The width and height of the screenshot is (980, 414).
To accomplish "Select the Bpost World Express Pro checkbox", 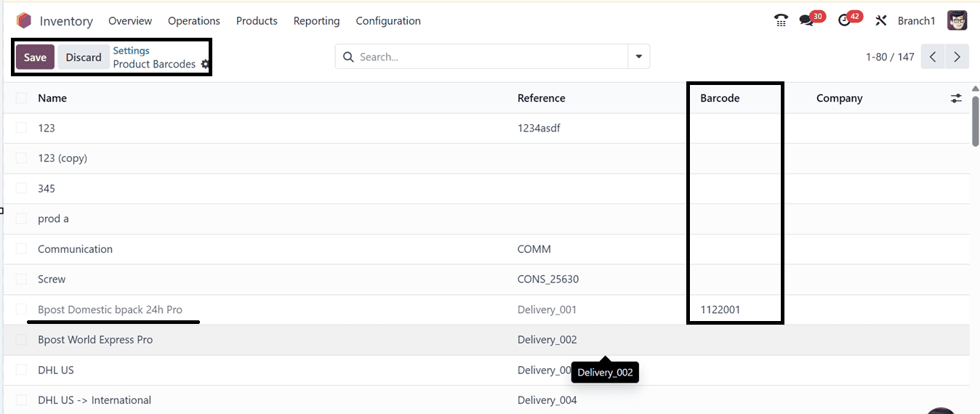I will point(21,340).
